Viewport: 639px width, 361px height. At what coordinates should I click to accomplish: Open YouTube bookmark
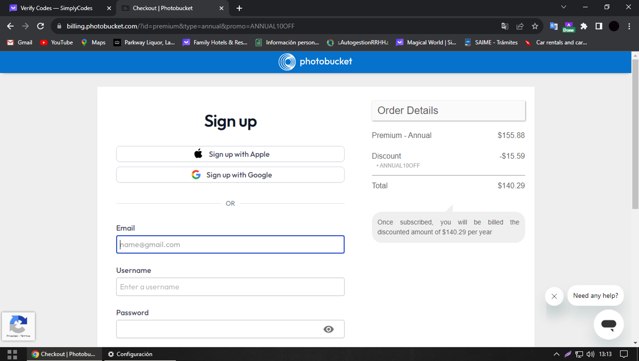tap(56, 42)
